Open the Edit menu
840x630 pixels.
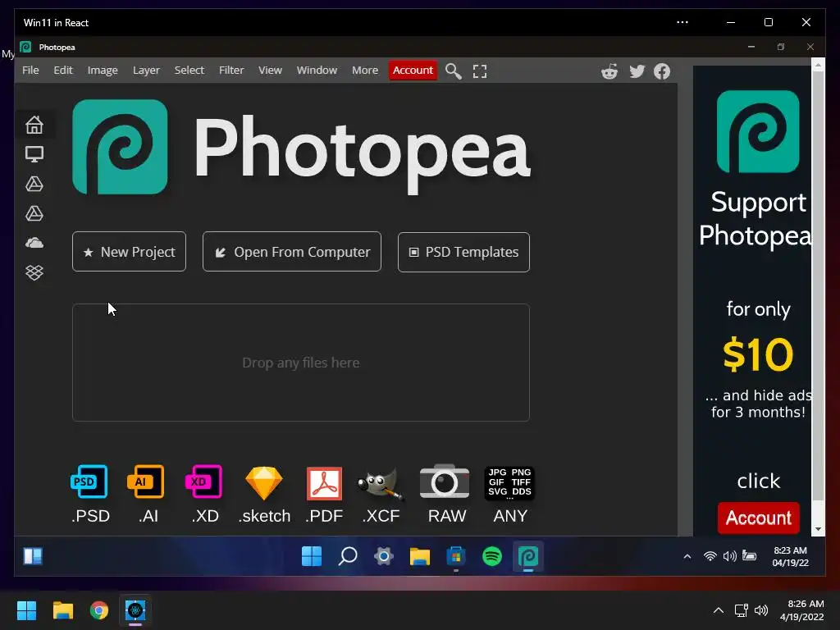point(62,71)
